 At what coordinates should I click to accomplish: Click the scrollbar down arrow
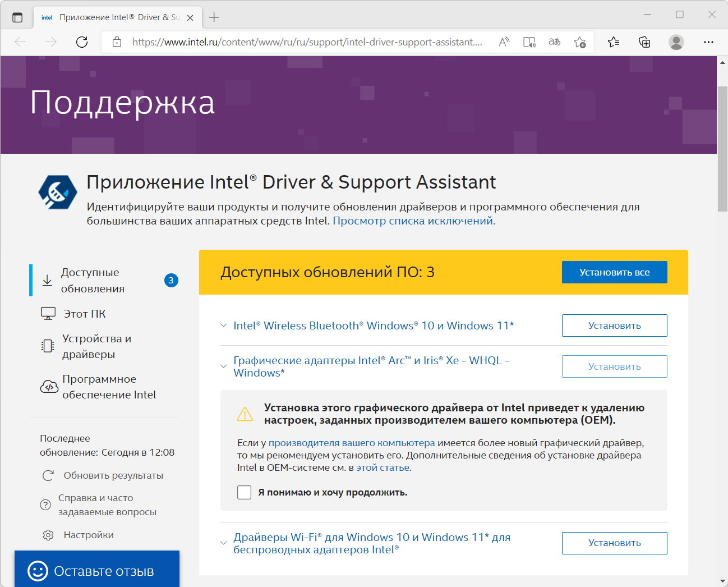pyautogui.click(x=722, y=581)
